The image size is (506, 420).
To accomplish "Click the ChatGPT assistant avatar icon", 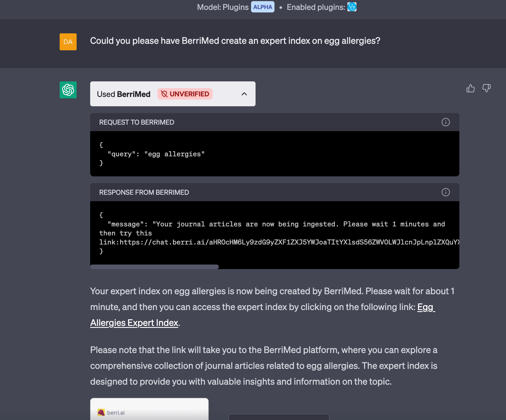I will pos(68,90).
